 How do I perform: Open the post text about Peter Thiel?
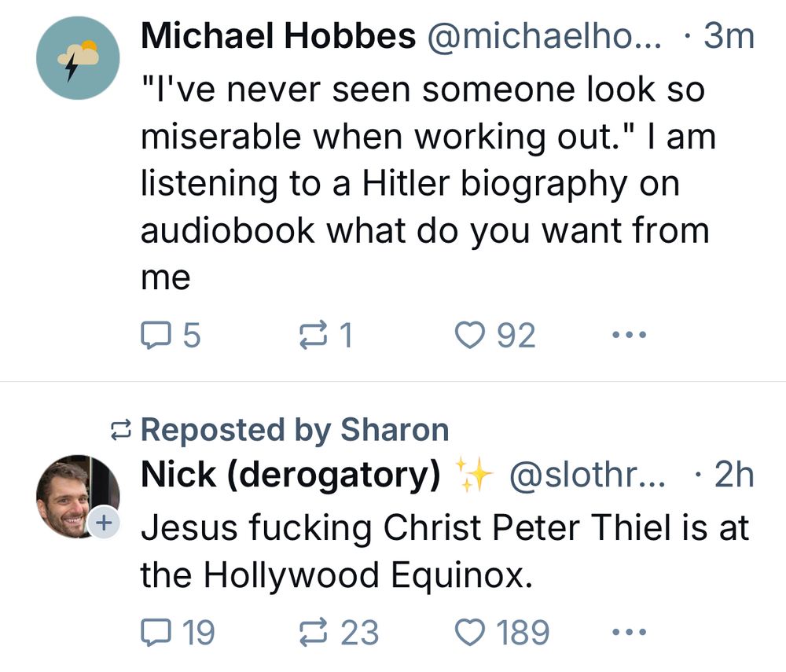point(445,551)
